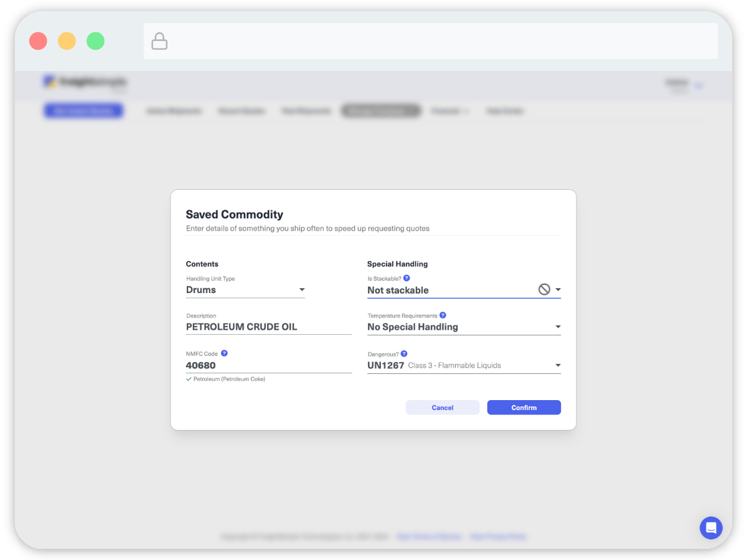Viewport: 747px width, 560px height.
Task: Click the Description field with PETROLEUM CRUDE OIL
Action: 268,327
